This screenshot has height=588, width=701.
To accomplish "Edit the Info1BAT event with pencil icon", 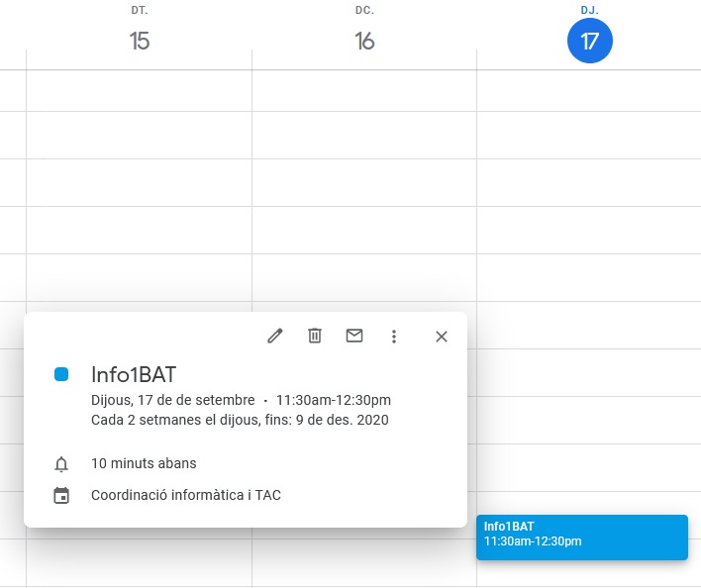I will [275, 336].
